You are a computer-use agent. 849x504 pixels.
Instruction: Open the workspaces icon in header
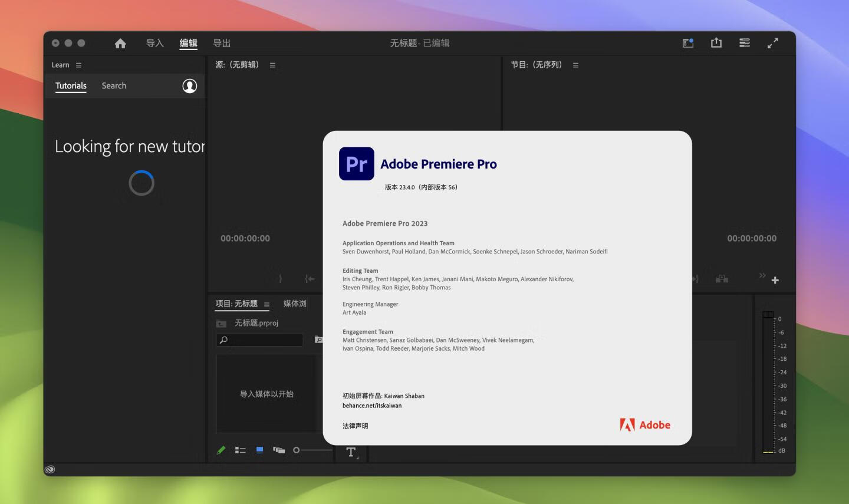(x=688, y=43)
